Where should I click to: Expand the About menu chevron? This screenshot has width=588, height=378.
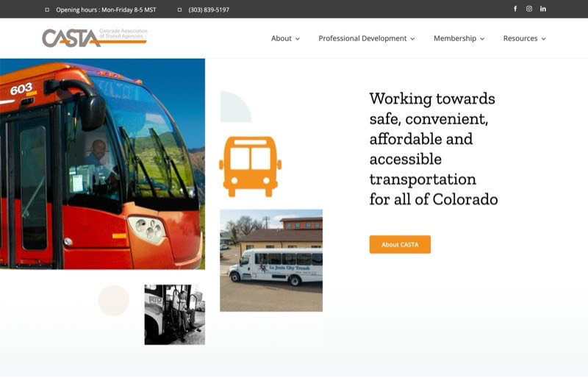click(298, 39)
